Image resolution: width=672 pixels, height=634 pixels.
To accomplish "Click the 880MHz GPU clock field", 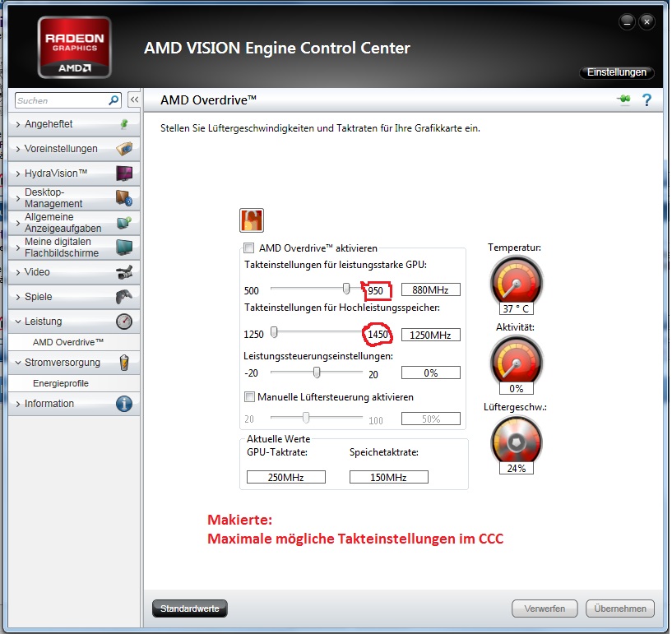I will 431,290.
